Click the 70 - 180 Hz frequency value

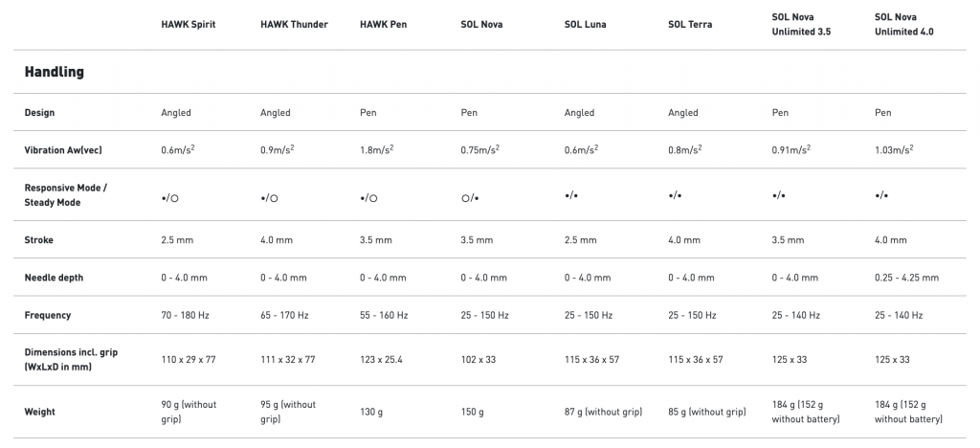[185, 315]
